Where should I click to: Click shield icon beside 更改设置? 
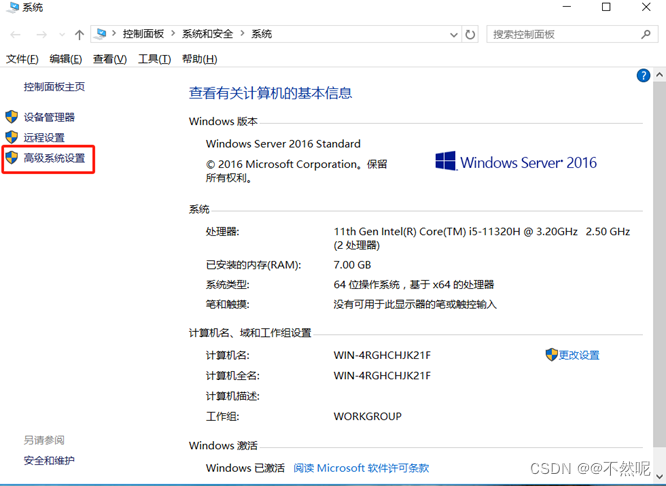coord(551,355)
